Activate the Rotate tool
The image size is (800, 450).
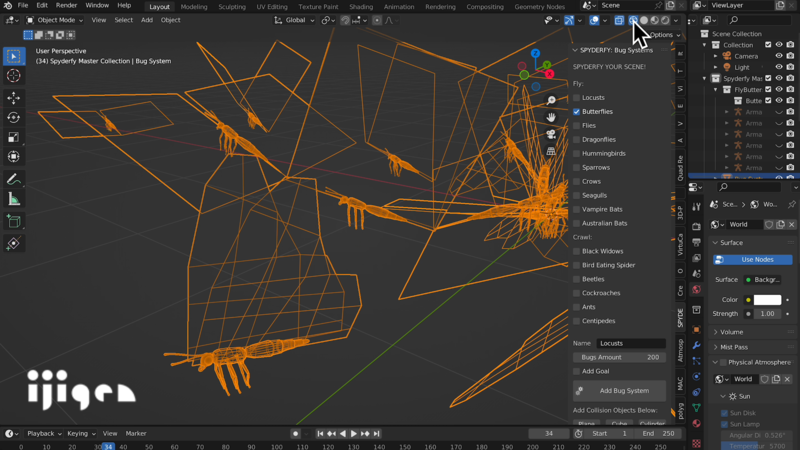14,117
